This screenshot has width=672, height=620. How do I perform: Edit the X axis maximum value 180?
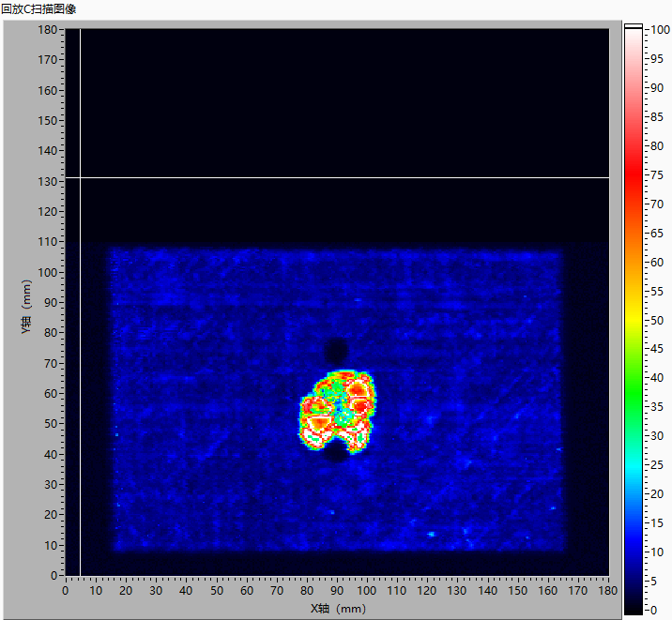tap(608, 591)
